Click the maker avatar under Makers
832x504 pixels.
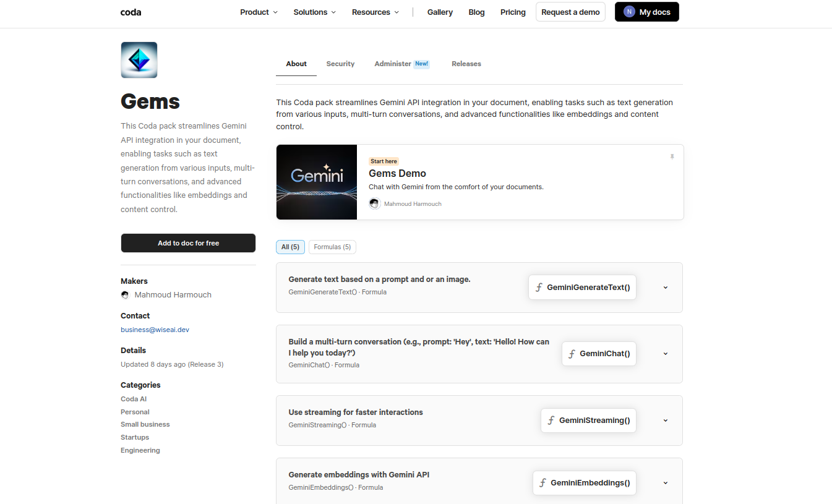(x=126, y=295)
